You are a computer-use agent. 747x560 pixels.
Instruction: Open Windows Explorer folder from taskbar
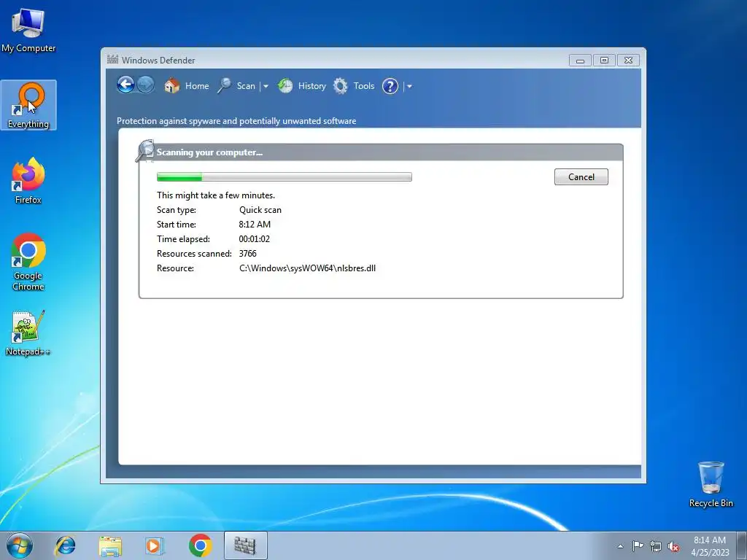(110, 545)
